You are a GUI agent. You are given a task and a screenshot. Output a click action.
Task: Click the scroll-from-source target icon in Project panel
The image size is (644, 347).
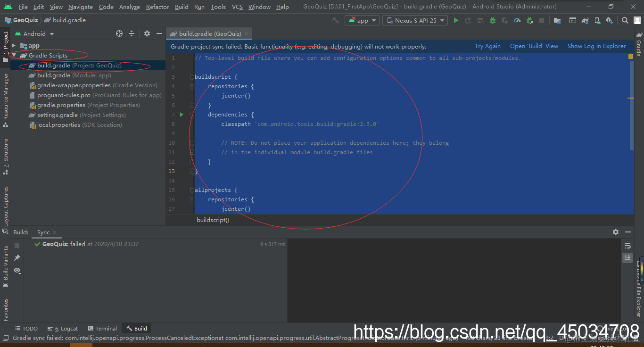click(x=119, y=33)
